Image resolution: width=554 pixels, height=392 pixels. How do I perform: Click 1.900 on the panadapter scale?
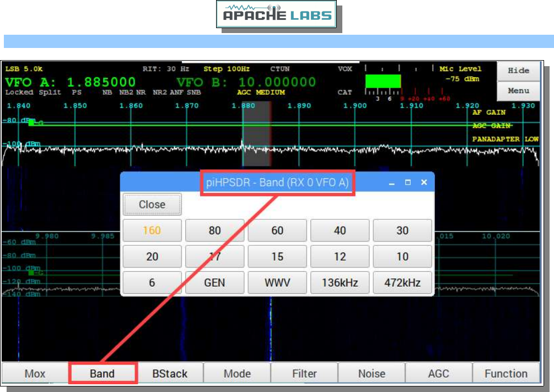click(355, 106)
